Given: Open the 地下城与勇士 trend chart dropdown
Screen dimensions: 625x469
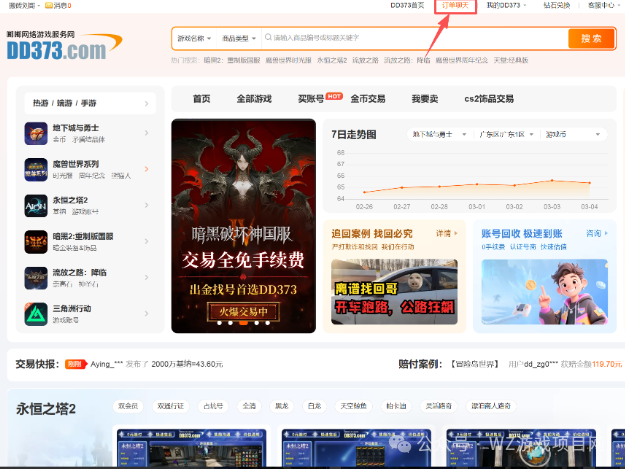Looking at the screenshot, I should click(439, 134).
